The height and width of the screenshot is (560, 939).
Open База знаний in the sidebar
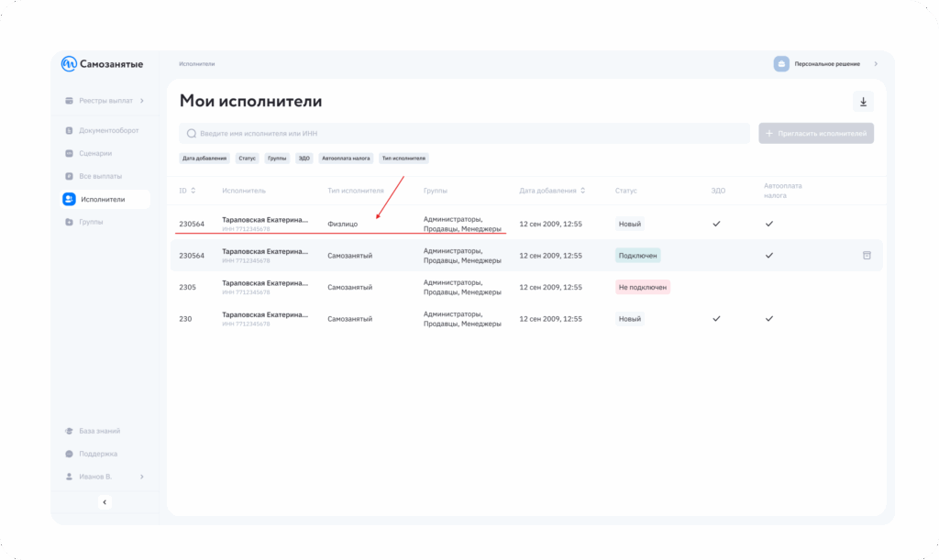tap(99, 431)
